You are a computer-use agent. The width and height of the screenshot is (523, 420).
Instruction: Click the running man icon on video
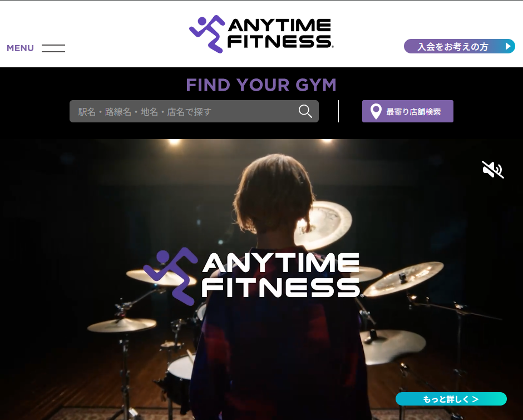click(170, 276)
